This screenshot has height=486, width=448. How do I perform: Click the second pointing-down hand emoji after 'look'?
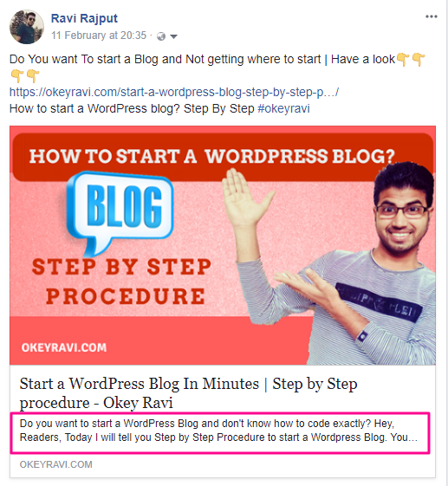tap(419, 59)
